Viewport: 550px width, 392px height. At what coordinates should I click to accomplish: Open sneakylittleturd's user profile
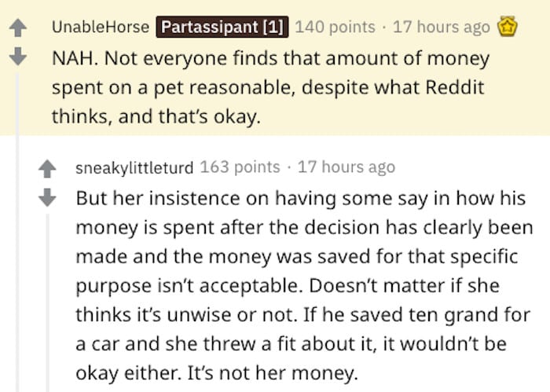(135, 167)
